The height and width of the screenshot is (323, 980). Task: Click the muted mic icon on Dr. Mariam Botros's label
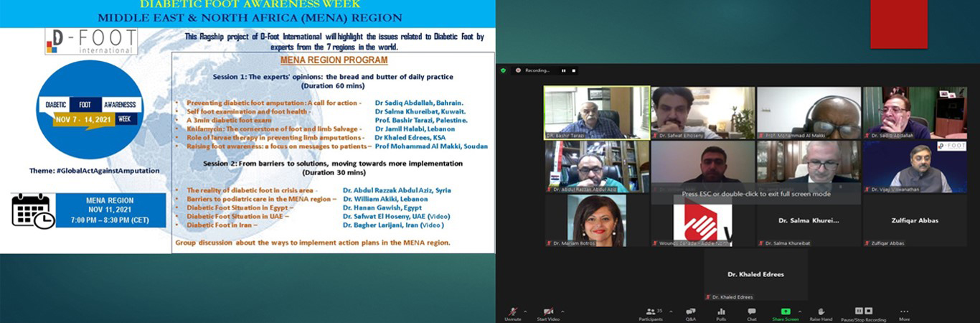tap(550, 243)
